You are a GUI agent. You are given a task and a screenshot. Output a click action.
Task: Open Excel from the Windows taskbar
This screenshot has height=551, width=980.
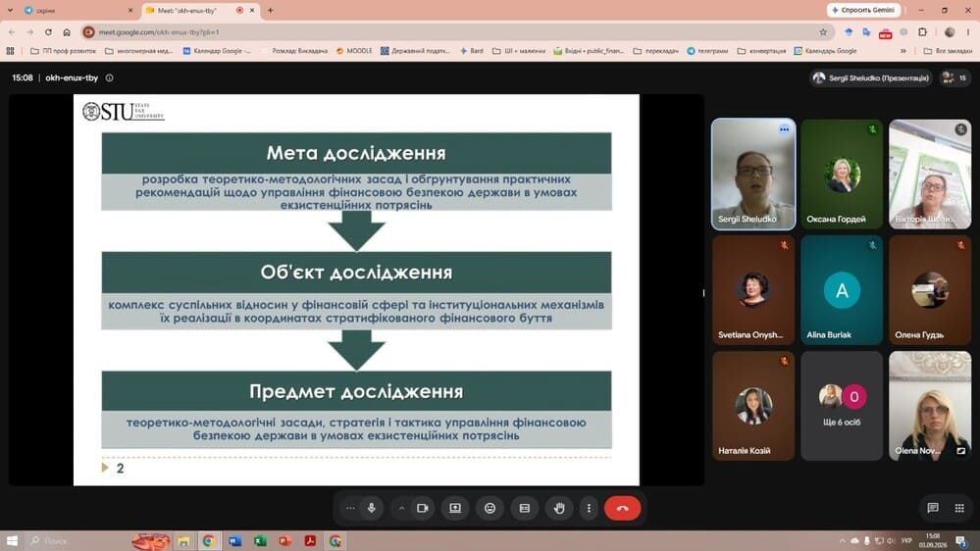coord(260,541)
